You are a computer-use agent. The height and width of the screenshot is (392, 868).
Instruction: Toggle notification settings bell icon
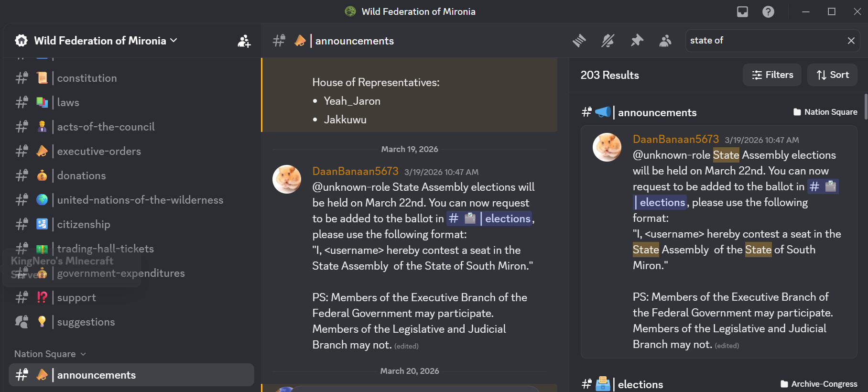[608, 41]
